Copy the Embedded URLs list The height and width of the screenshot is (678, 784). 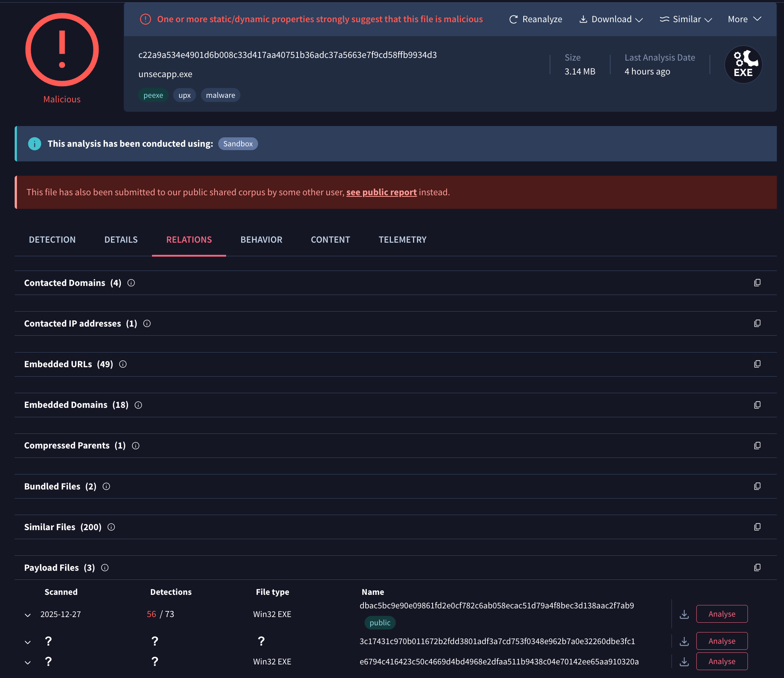757,364
